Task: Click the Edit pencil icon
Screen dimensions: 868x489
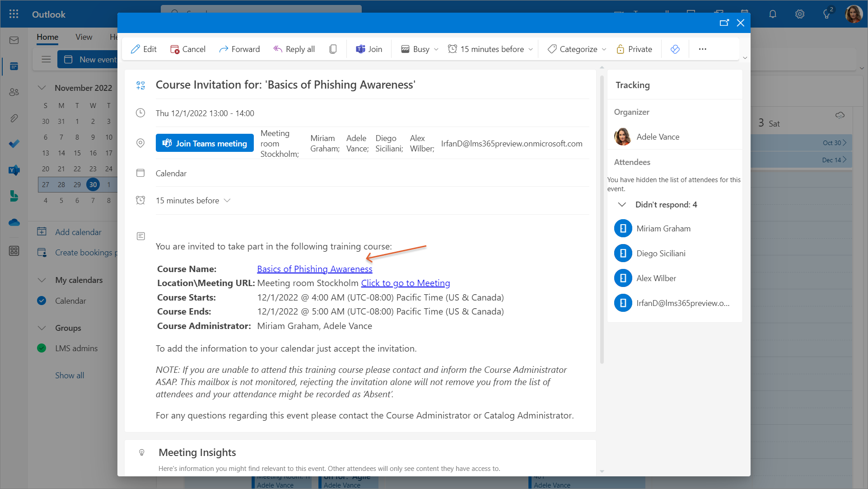Action: pyautogui.click(x=135, y=49)
